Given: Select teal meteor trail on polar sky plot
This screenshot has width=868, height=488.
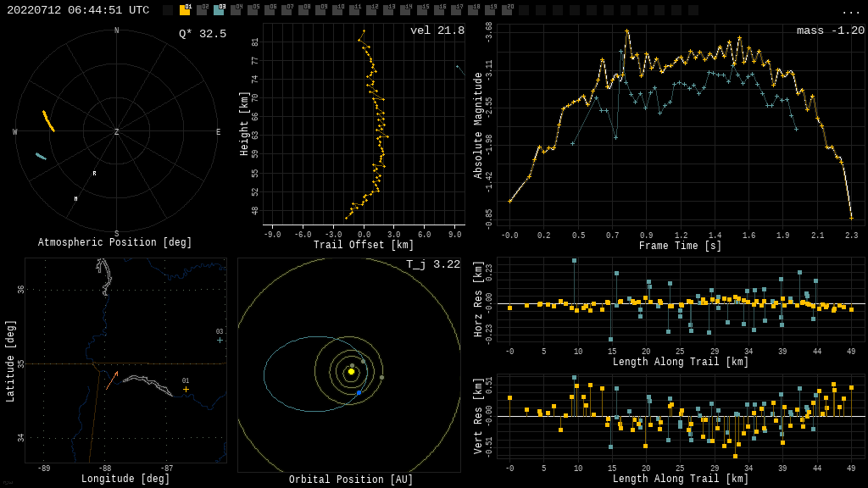Looking at the screenshot, I should [x=41, y=156].
